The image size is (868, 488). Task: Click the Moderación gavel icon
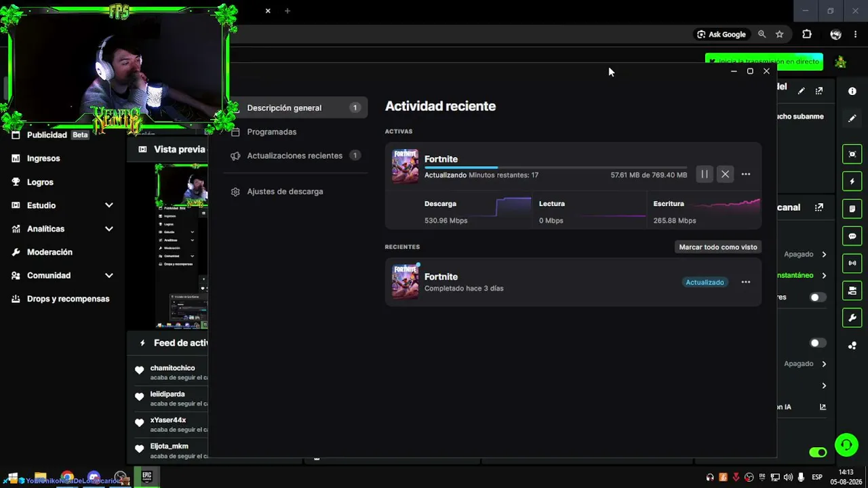tap(16, 252)
